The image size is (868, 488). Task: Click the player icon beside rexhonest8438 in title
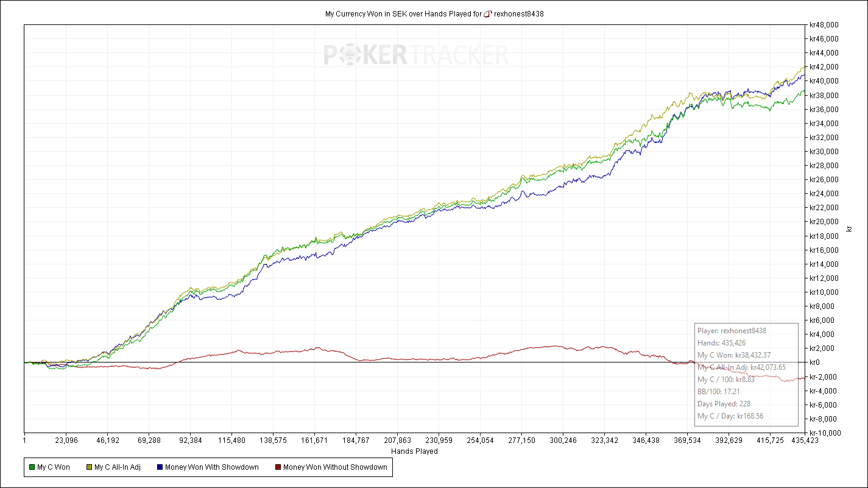click(487, 14)
